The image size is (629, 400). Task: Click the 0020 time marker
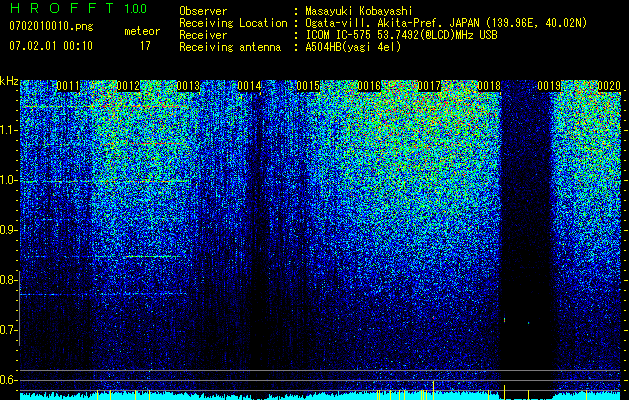pos(609,86)
